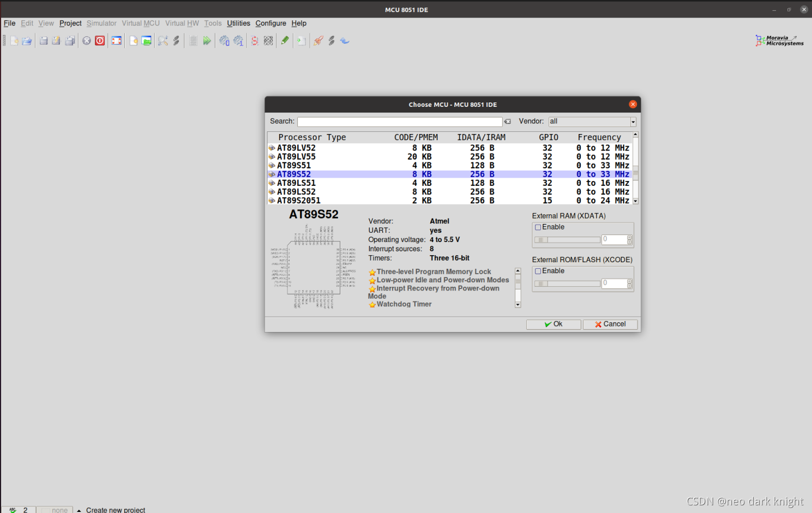Select AT89LS52 processor row
This screenshot has width=812, height=513.
point(450,192)
